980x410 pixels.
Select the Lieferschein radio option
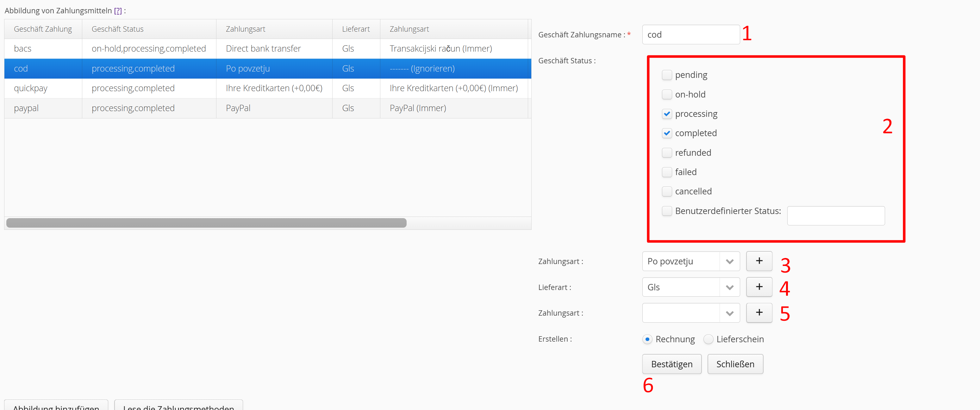pos(708,339)
